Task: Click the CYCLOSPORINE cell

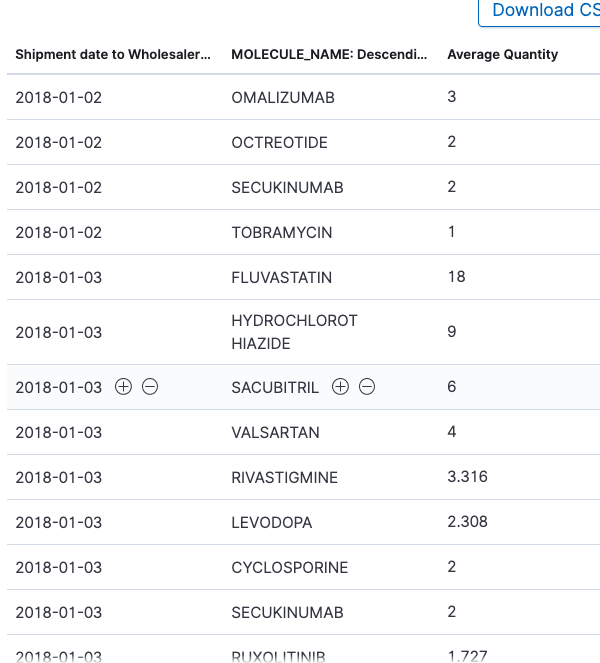Action: click(x=290, y=567)
